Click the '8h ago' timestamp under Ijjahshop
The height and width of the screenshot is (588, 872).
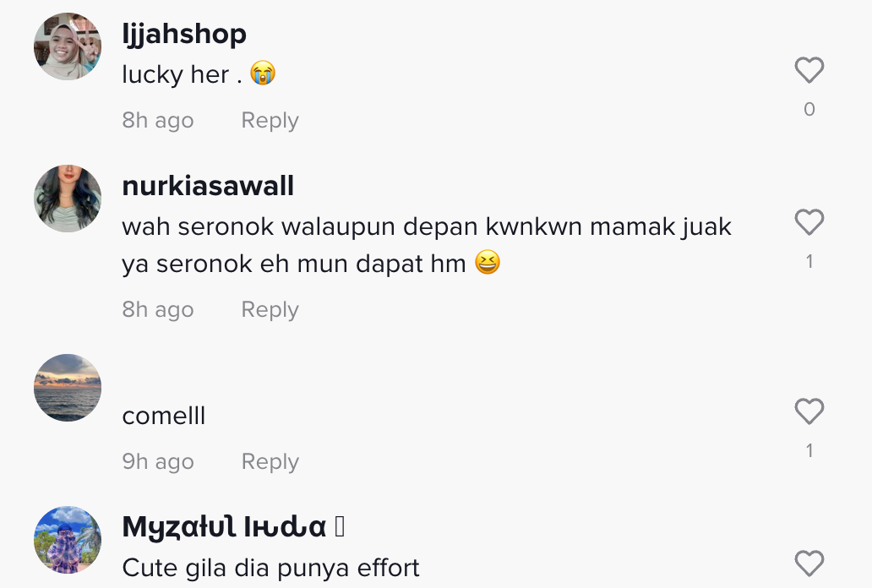[x=158, y=120]
